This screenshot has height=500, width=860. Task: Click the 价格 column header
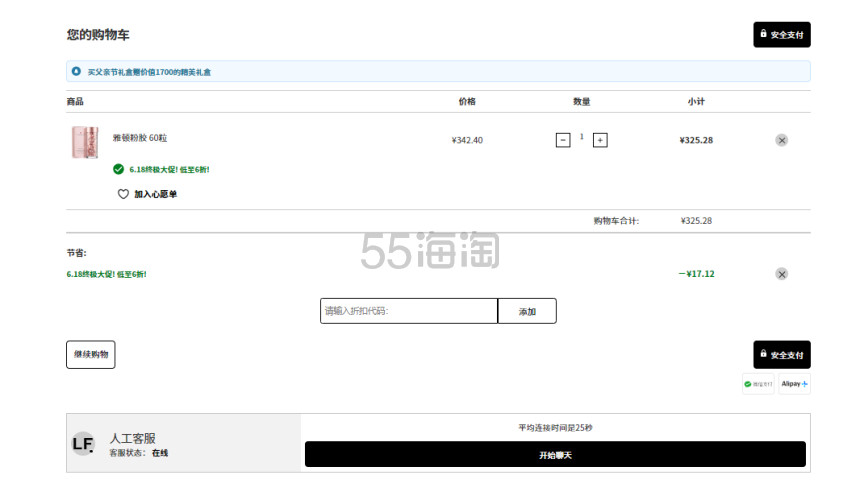pos(467,101)
